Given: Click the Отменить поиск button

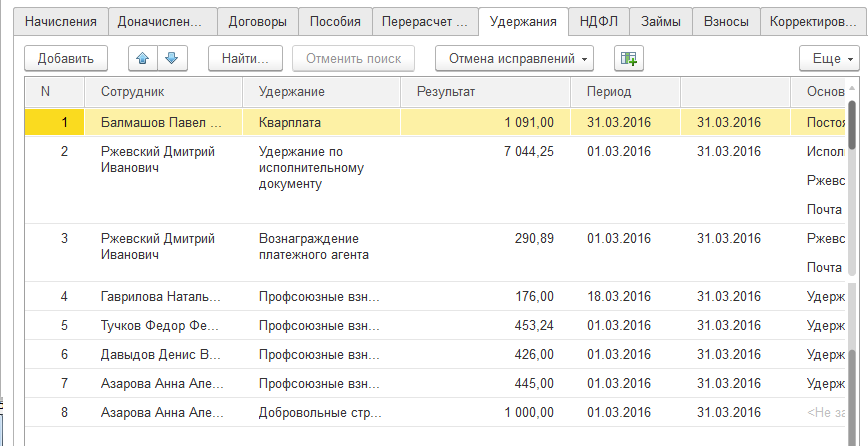Looking at the screenshot, I should (x=354, y=59).
